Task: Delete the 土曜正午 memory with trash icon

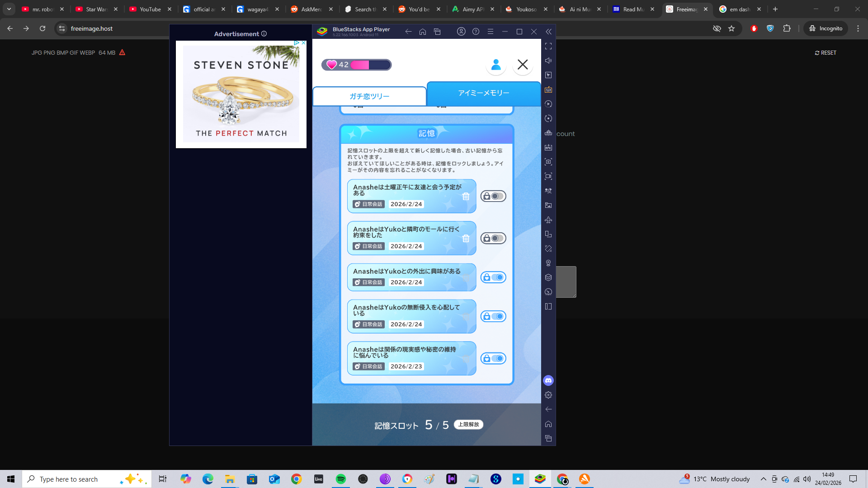Action: click(x=466, y=197)
